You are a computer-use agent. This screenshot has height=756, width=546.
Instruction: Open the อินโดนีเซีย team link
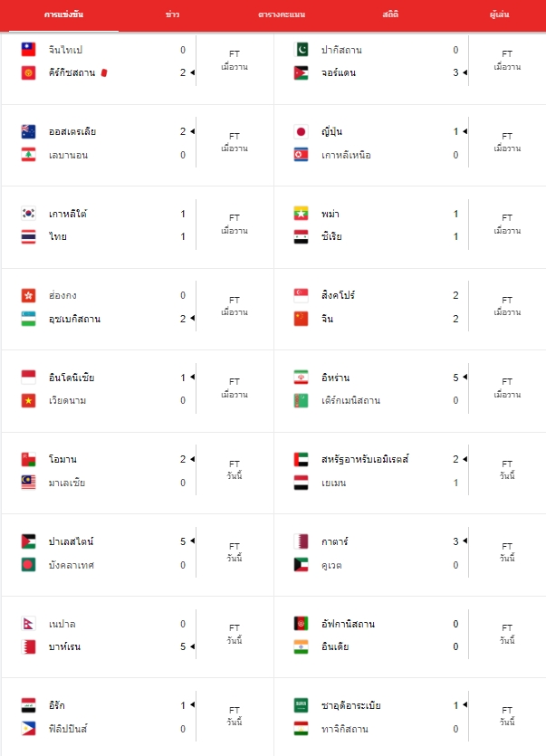point(72,378)
